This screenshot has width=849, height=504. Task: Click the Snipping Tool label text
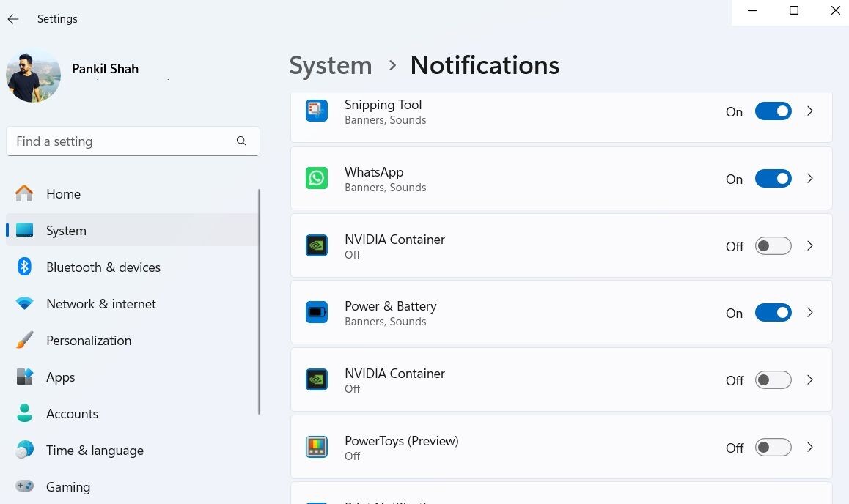click(383, 104)
